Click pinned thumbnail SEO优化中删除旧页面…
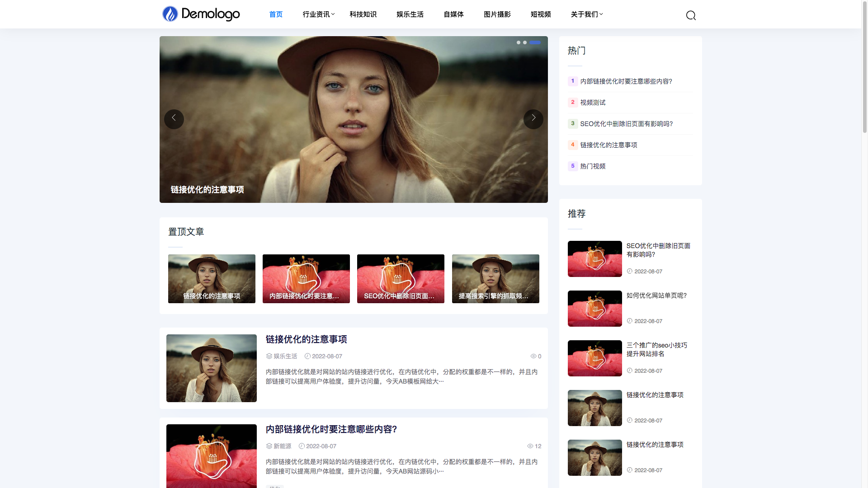Viewport: 868px width, 488px height. [401, 279]
